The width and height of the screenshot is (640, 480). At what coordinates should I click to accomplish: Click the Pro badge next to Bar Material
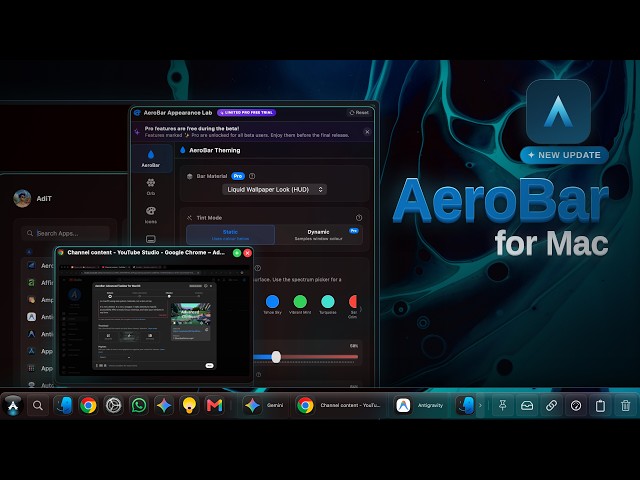[x=238, y=176]
